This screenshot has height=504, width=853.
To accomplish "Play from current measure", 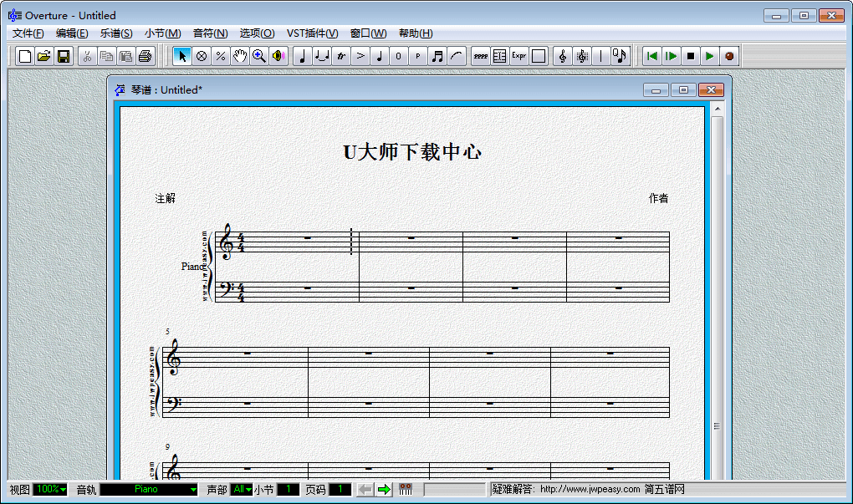I will pyautogui.click(x=672, y=56).
